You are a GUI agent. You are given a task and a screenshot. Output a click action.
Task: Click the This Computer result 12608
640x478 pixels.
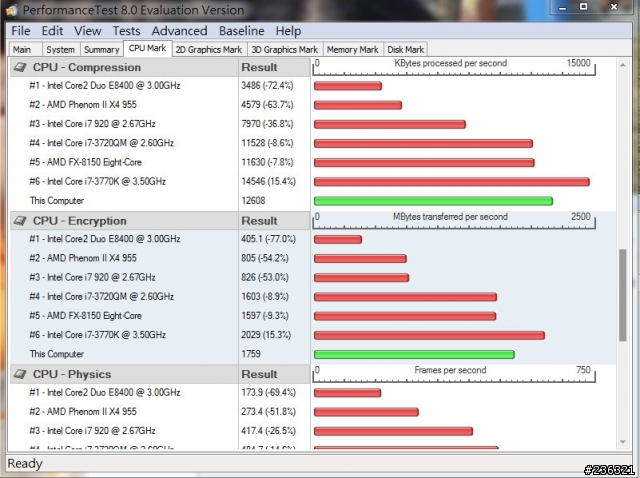click(x=253, y=201)
